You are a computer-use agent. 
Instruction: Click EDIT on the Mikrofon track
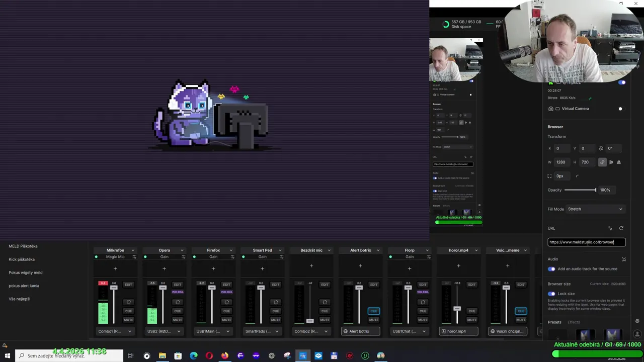tap(128, 285)
